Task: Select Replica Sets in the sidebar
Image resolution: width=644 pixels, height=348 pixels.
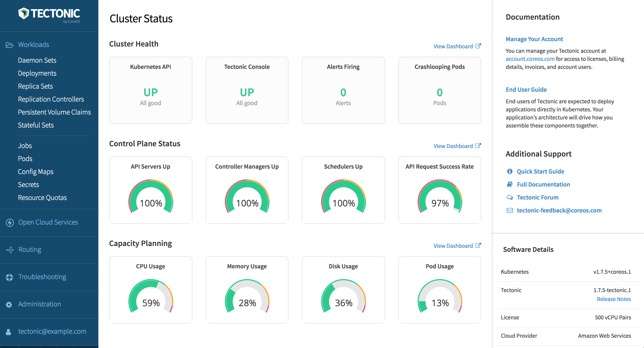Action: pyautogui.click(x=35, y=86)
